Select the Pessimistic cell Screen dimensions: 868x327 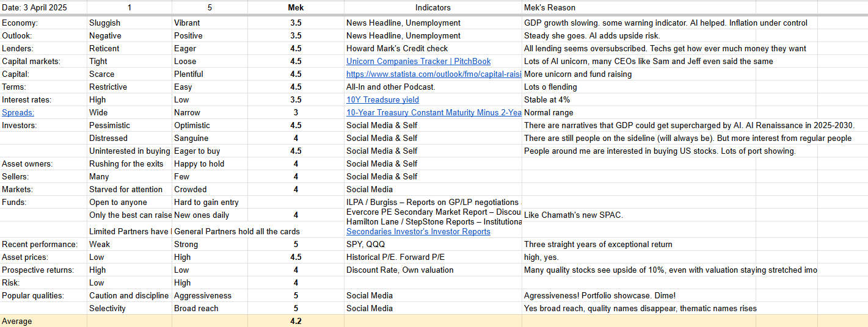pyautogui.click(x=129, y=125)
